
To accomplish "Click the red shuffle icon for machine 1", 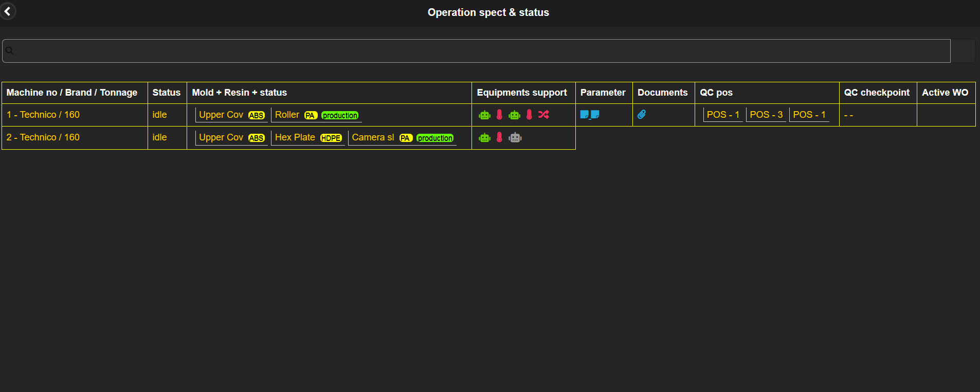I will pos(543,115).
